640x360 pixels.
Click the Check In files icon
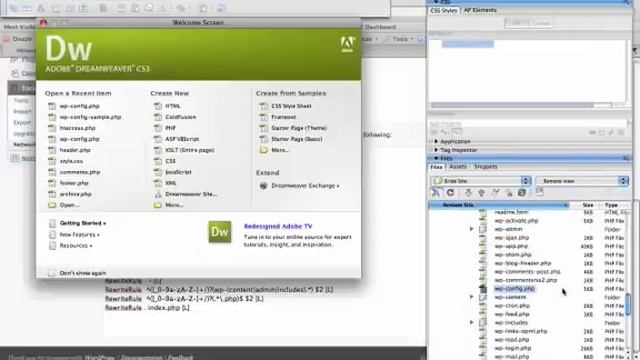(509, 193)
